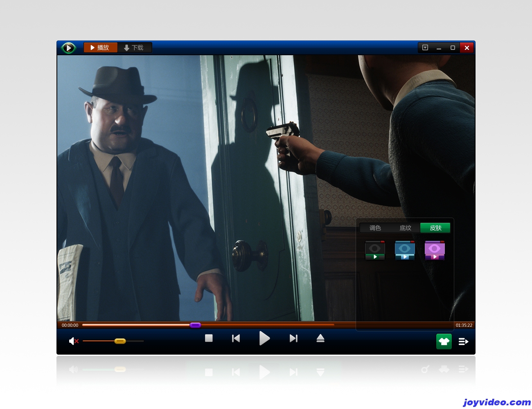
Task: Click the green player logo icon
Action: 68,48
